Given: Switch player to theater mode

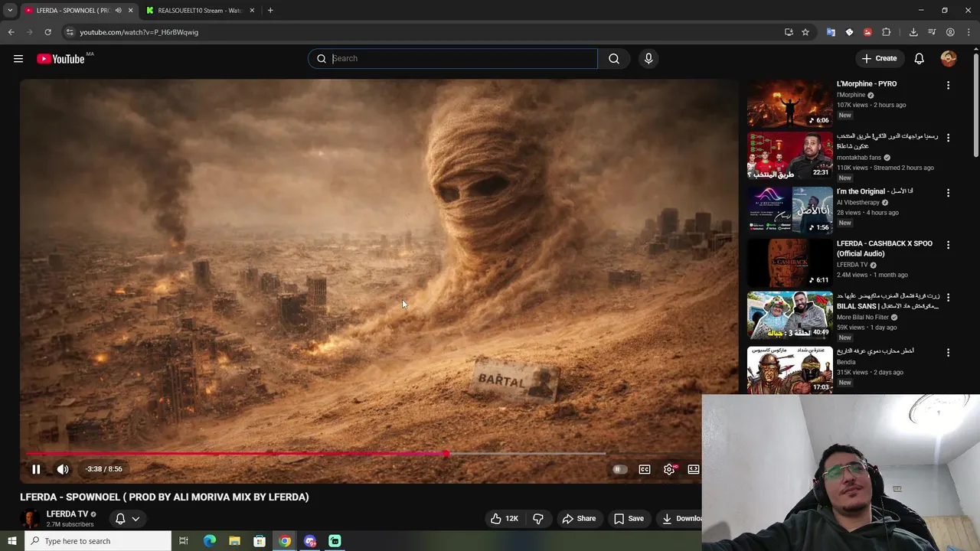Looking at the screenshot, I should (x=694, y=469).
